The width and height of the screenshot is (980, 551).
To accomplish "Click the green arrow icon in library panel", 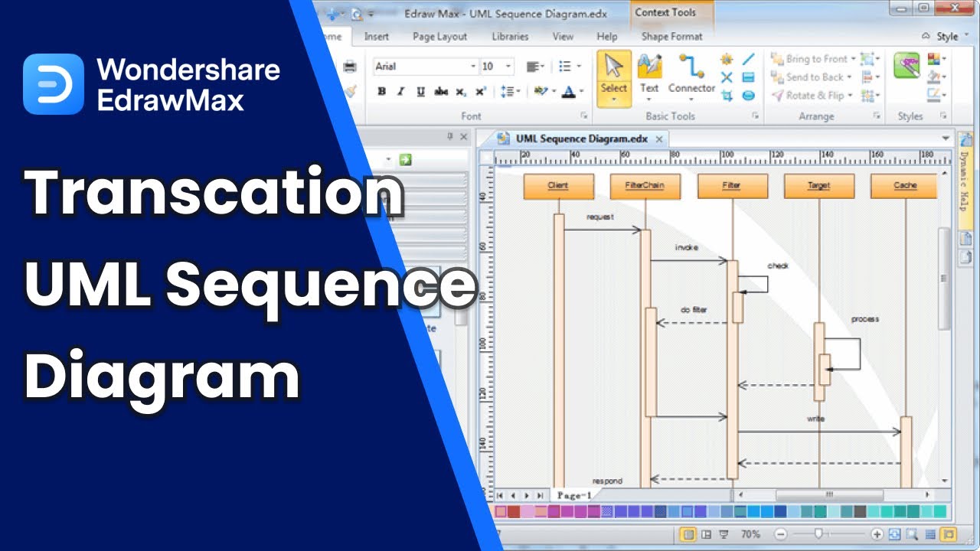I will click(x=406, y=160).
